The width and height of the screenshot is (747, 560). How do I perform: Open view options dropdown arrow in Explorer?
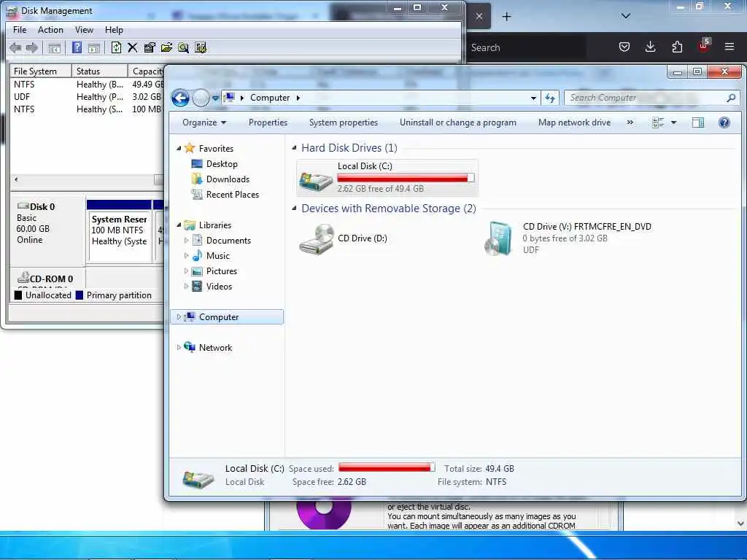(673, 122)
